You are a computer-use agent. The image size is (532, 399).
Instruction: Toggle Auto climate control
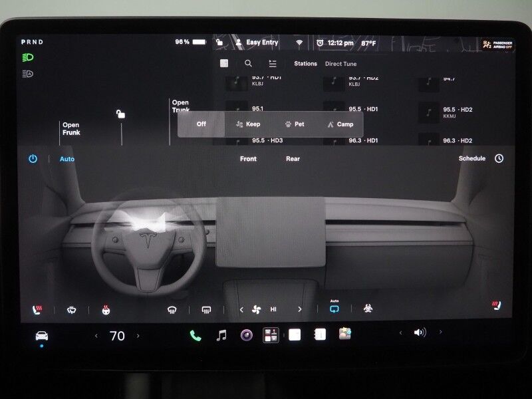coord(67,159)
